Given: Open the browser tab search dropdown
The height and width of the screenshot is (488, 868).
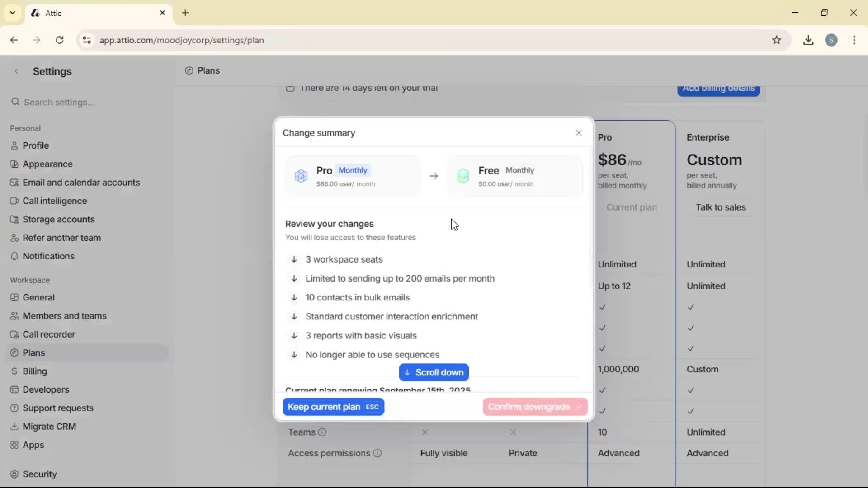Looking at the screenshot, I should [12, 13].
